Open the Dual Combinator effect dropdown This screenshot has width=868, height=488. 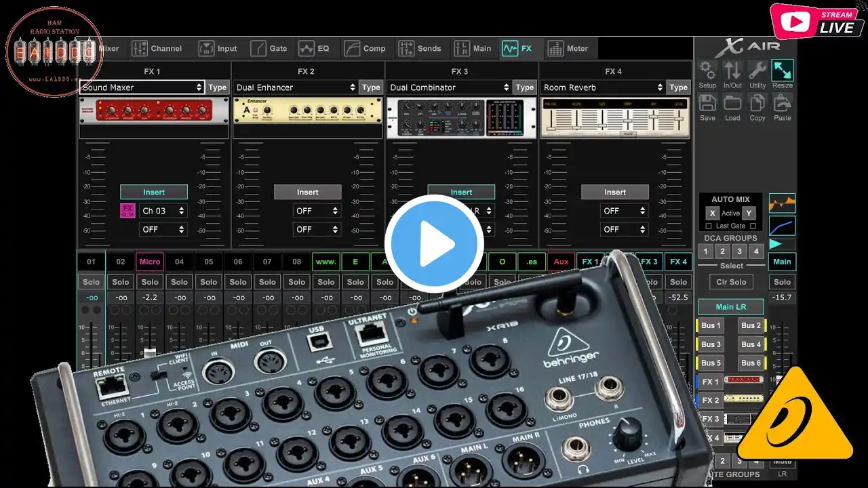coord(450,87)
